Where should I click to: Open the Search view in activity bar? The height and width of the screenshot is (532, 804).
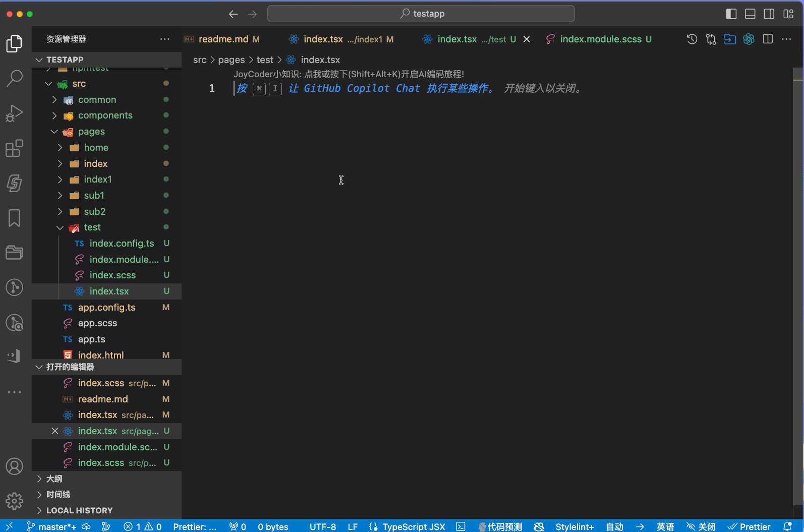[14, 78]
